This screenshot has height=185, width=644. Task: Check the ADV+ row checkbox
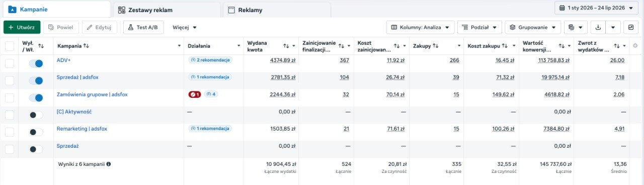tap(10, 64)
